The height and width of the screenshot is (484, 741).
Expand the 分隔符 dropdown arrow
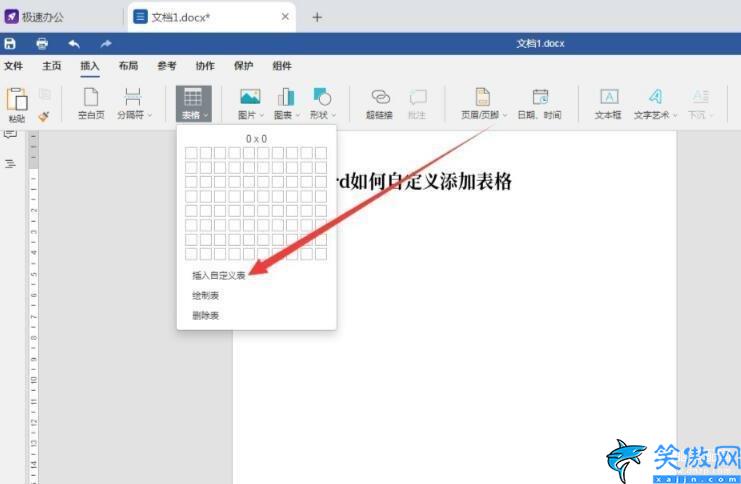[150, 115]
